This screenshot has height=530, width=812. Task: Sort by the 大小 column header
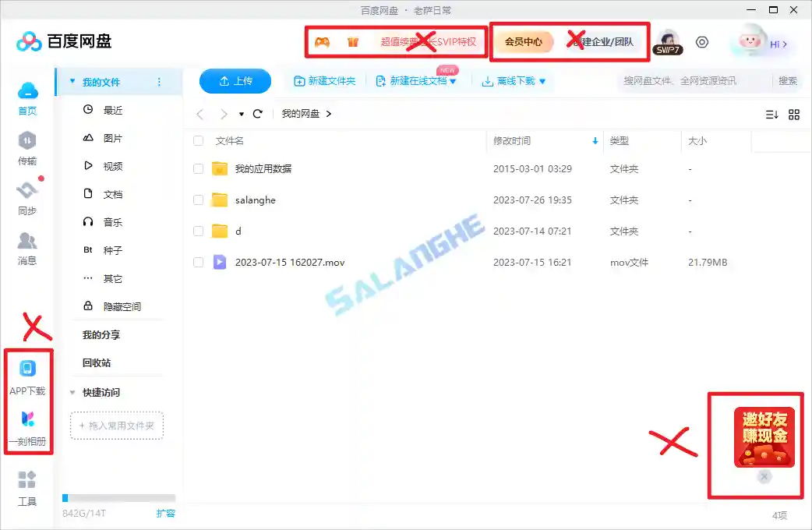pos(697,140)
